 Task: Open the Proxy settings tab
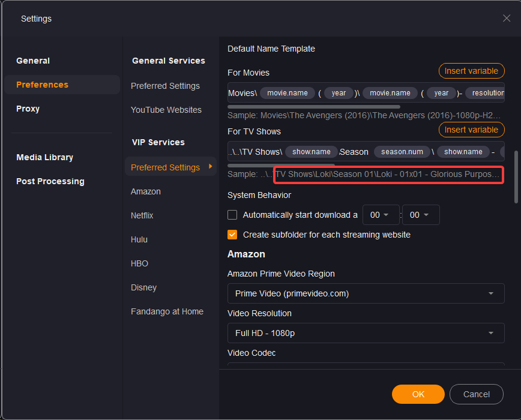pyautogui.click(x=28, y=109)
